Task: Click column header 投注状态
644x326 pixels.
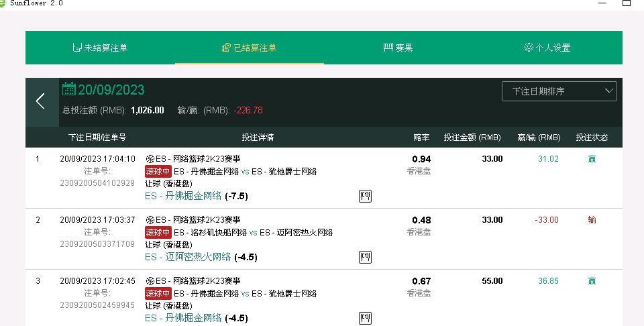Action: point(592,137)
